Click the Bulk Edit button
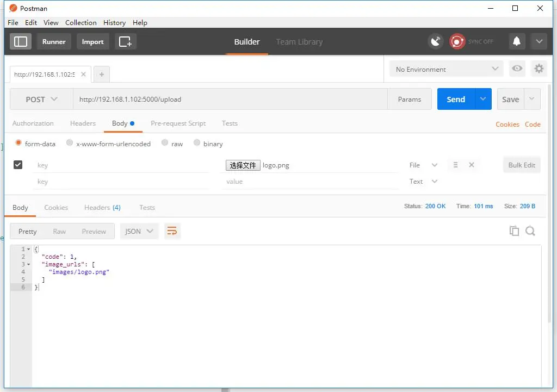This screenshot has width=557, height=392. pos(522,165)
